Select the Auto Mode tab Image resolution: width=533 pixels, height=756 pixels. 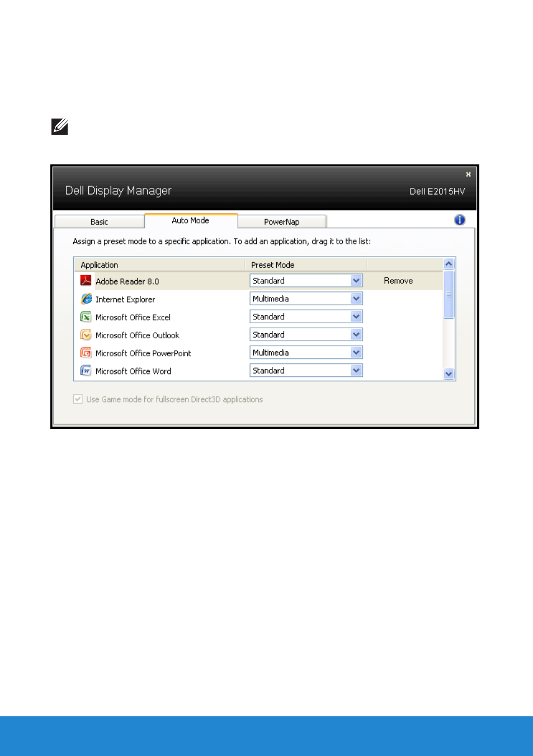click(x=191, y=220)
